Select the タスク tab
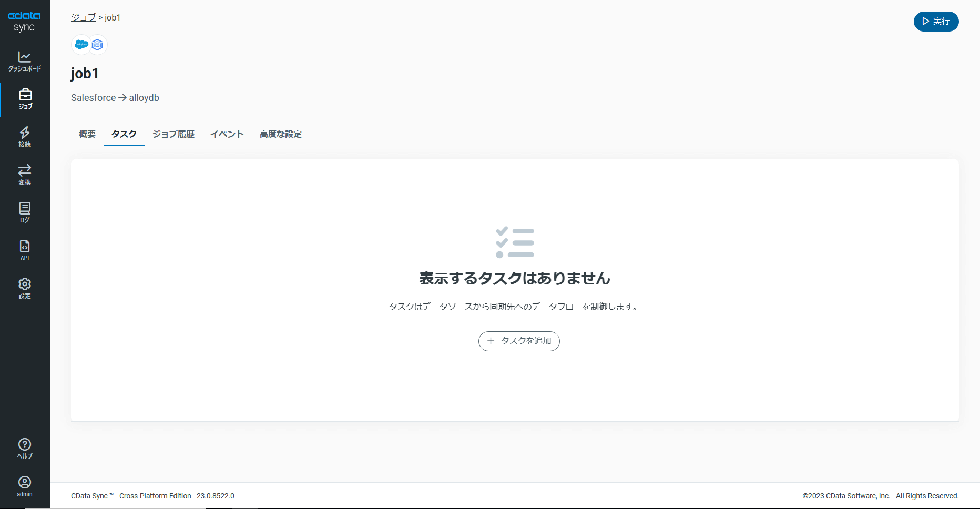 coord(124,134)
